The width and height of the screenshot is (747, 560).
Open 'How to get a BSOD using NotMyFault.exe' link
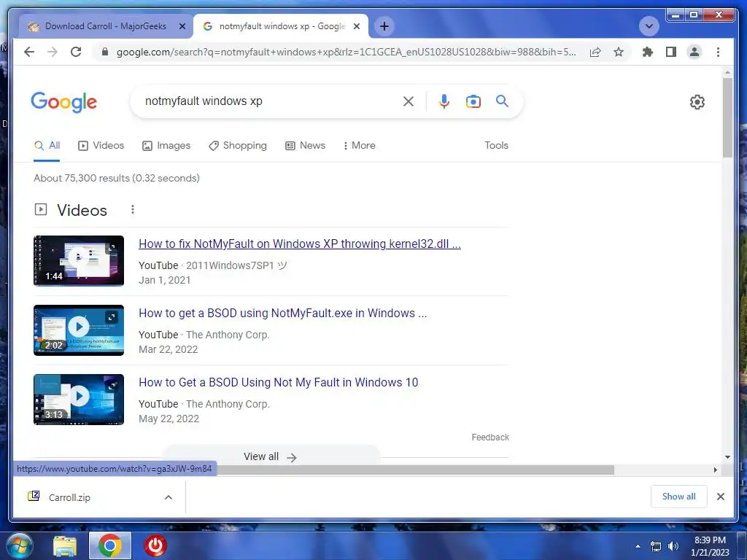tap(282, 314)
